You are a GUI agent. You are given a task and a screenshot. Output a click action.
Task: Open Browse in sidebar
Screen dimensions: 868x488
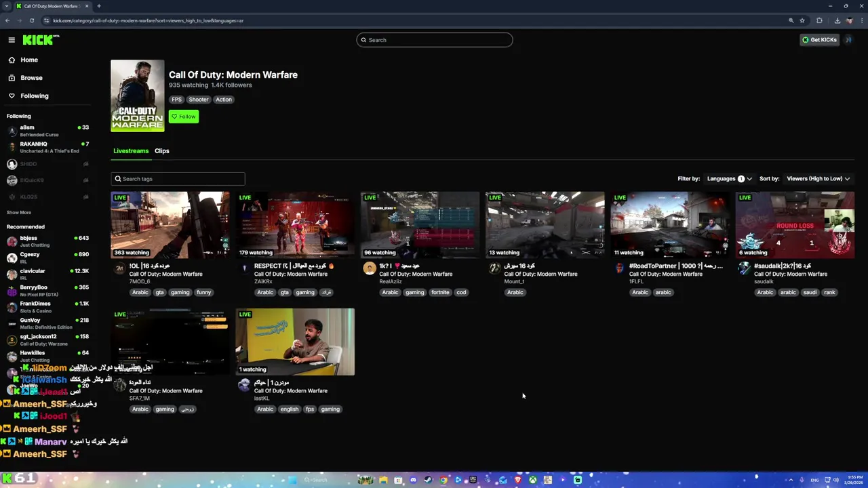[31, 78]
